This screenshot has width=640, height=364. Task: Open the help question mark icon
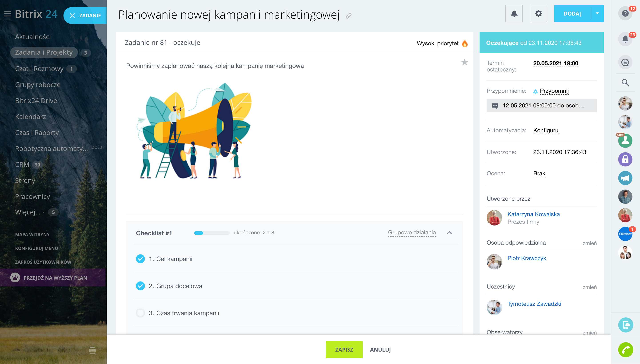coord(625,13)
